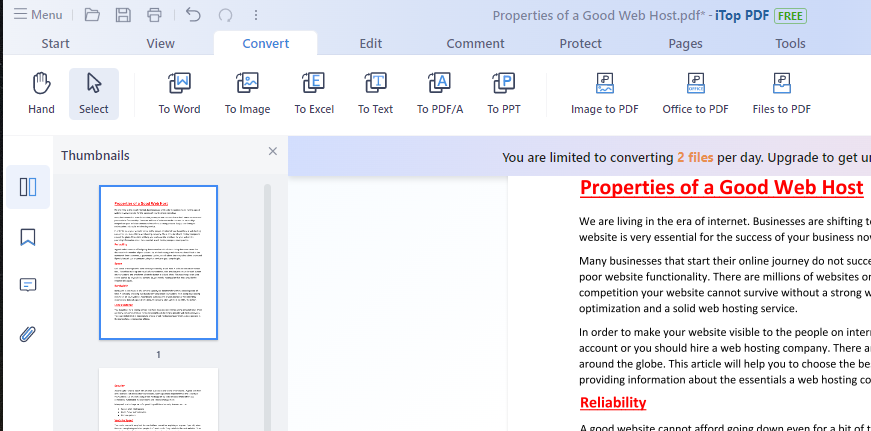Click the FREE badge in title
Screen dimensions: 871x431
coord(790,16)
